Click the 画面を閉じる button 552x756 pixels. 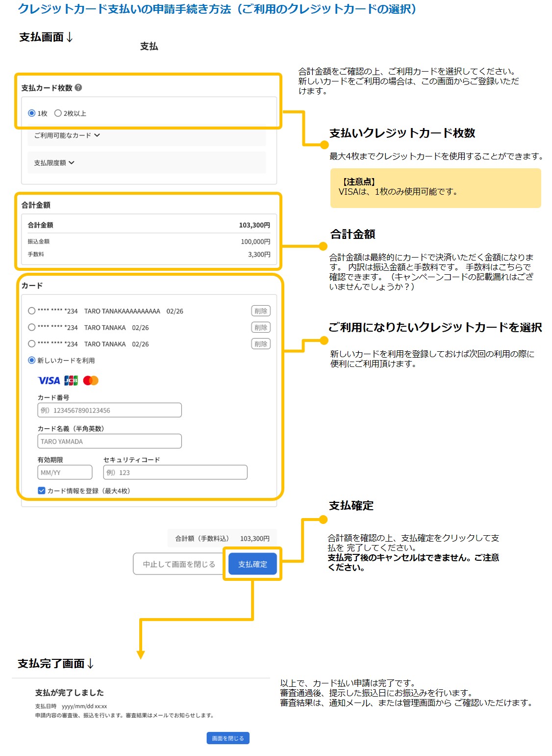[x=228, y=738]
